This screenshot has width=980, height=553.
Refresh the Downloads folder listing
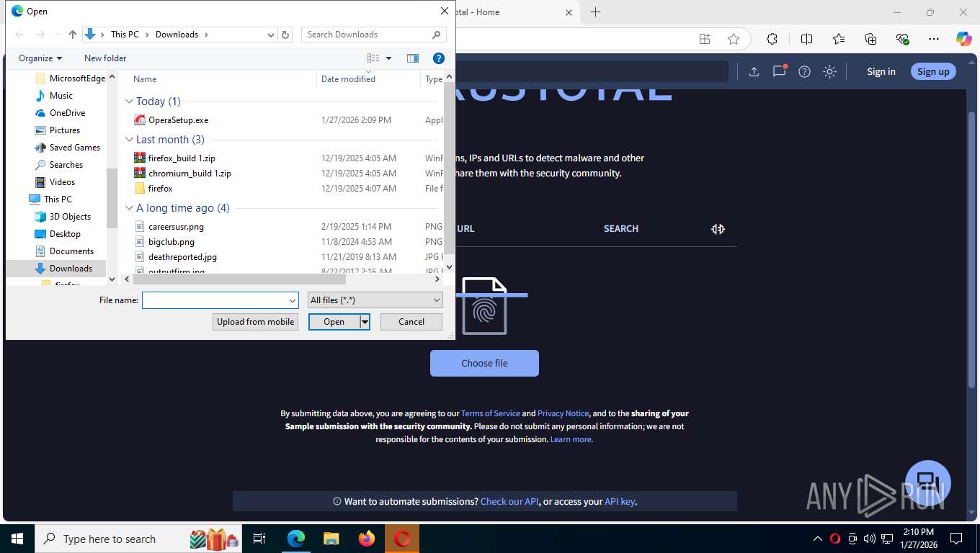[285, 35]
